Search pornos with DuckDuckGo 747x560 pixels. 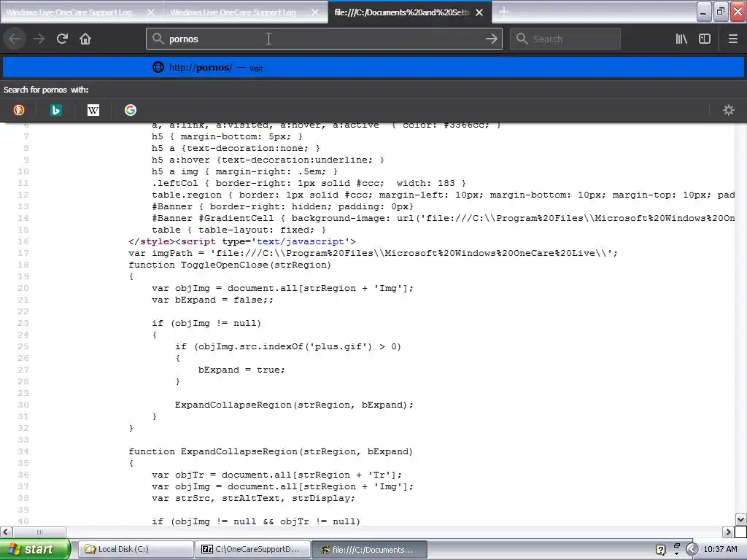[x=18, y=110]
